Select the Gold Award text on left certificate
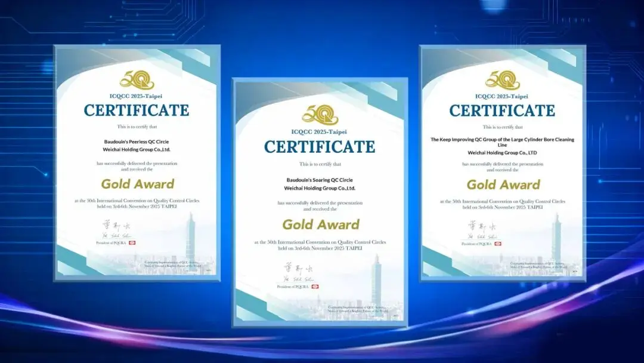Image resolution: width=644 pixels, height=363 pixels. 137,184
